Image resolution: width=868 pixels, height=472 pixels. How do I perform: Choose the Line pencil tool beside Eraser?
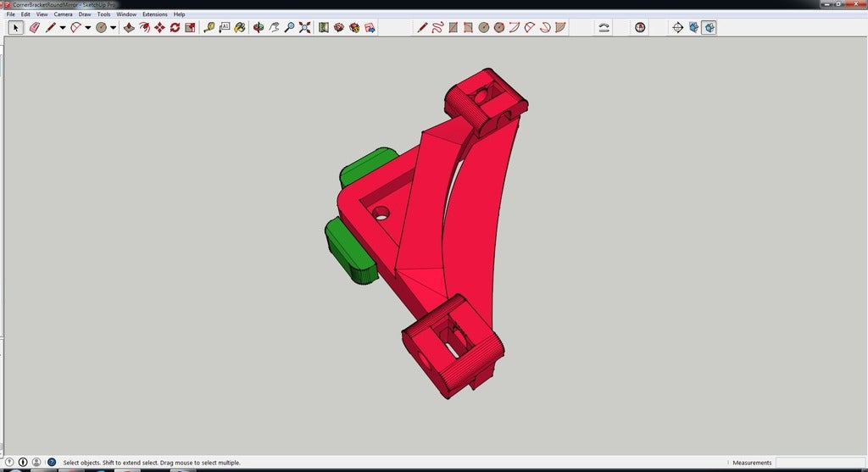[50, 27]
